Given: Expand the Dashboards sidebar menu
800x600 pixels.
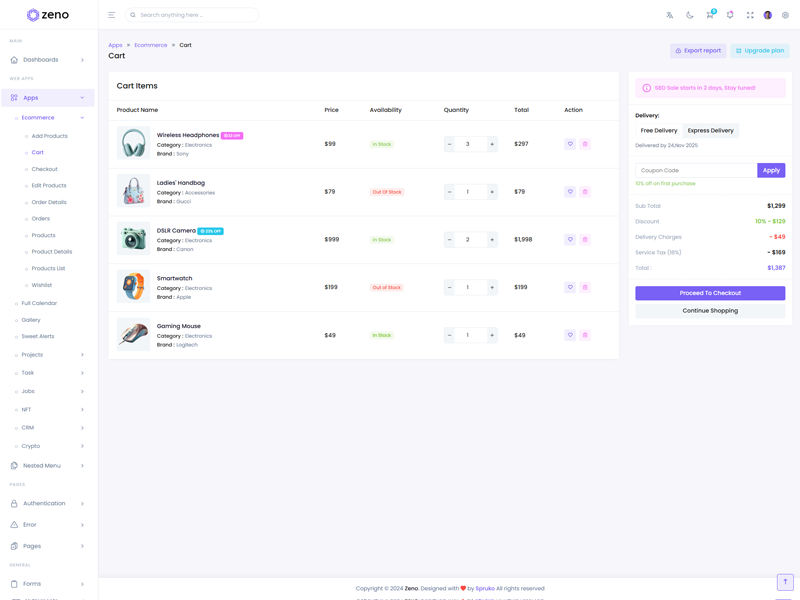Looking at the screenshot, I should coord(48,60).
